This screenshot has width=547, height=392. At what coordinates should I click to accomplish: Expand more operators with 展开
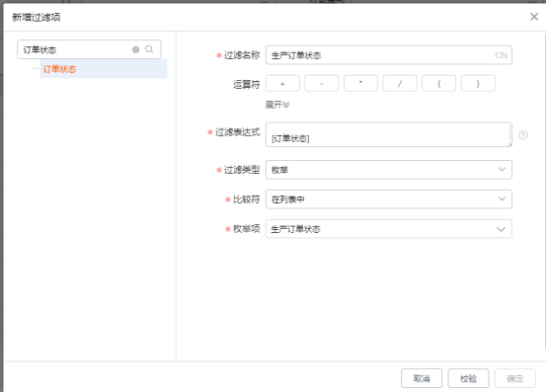277,105
